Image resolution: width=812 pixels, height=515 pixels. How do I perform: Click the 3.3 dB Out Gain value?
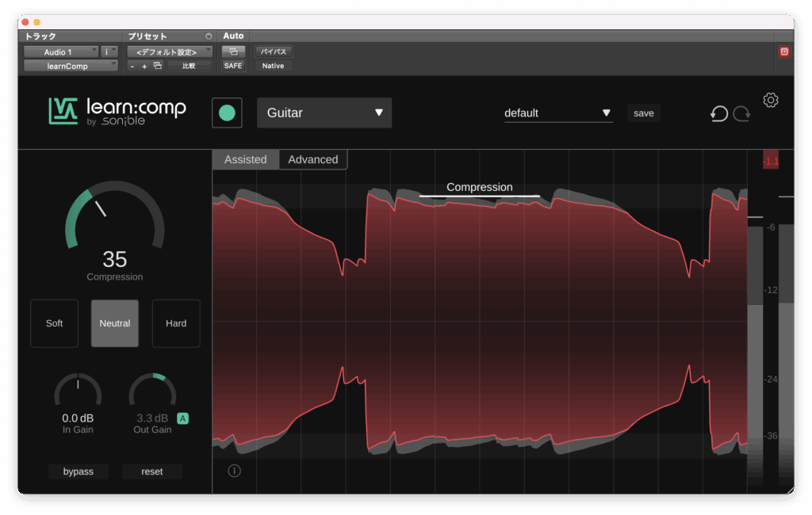point(152,418)
